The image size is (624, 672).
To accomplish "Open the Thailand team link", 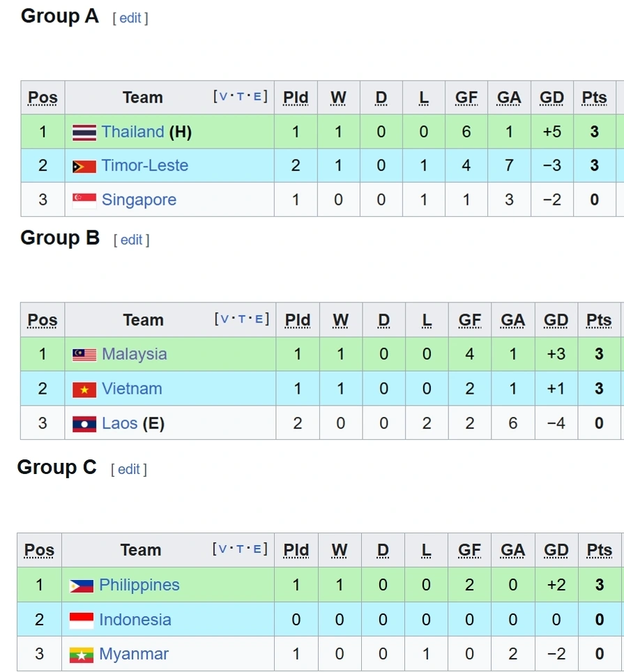I will [132, 132].
